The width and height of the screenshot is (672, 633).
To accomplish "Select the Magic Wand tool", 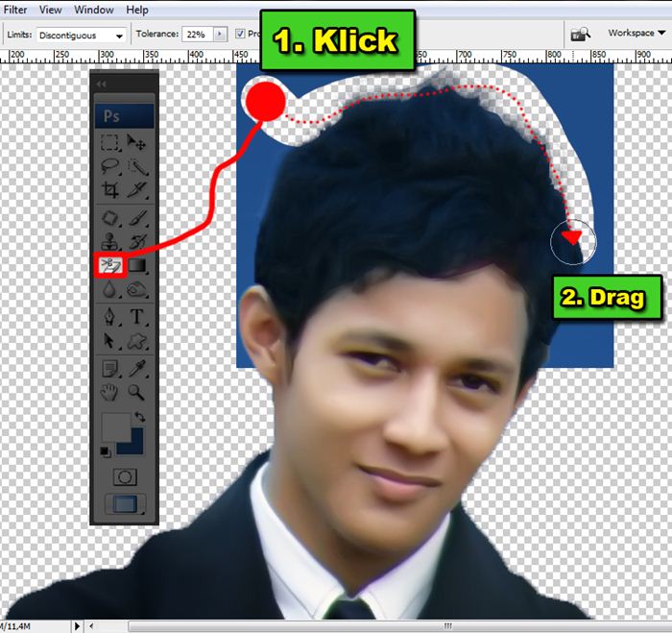I will [136, 166].
